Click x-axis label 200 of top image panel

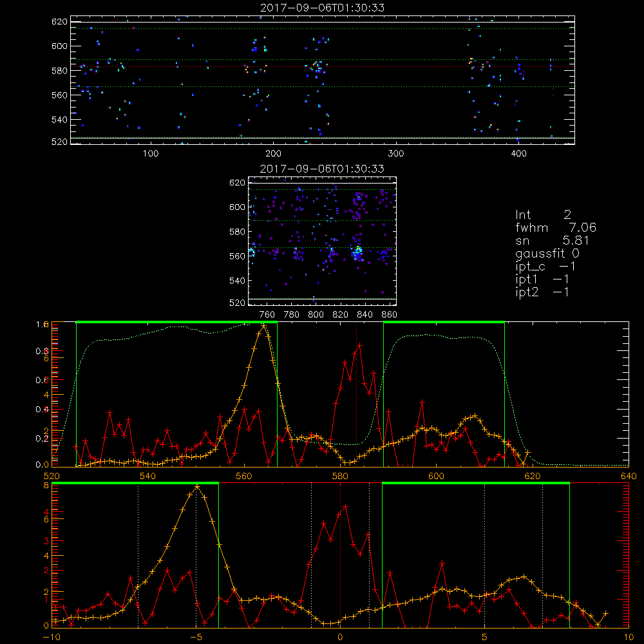(273, 154)
